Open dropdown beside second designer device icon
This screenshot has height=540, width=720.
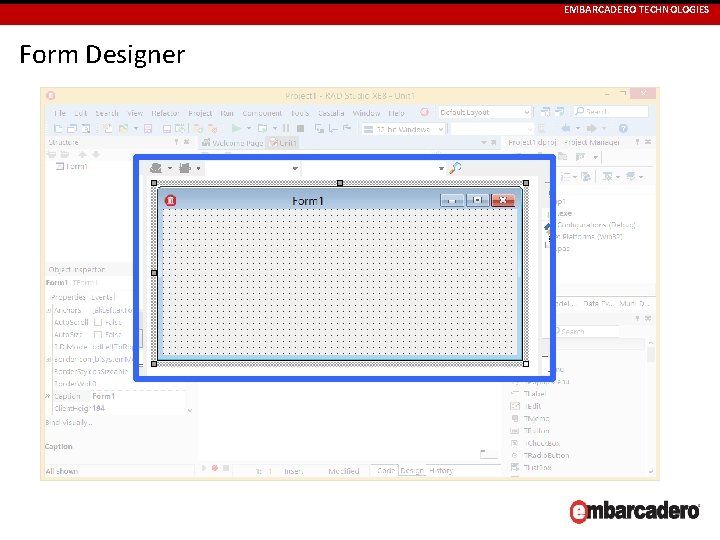coord(198,169)
